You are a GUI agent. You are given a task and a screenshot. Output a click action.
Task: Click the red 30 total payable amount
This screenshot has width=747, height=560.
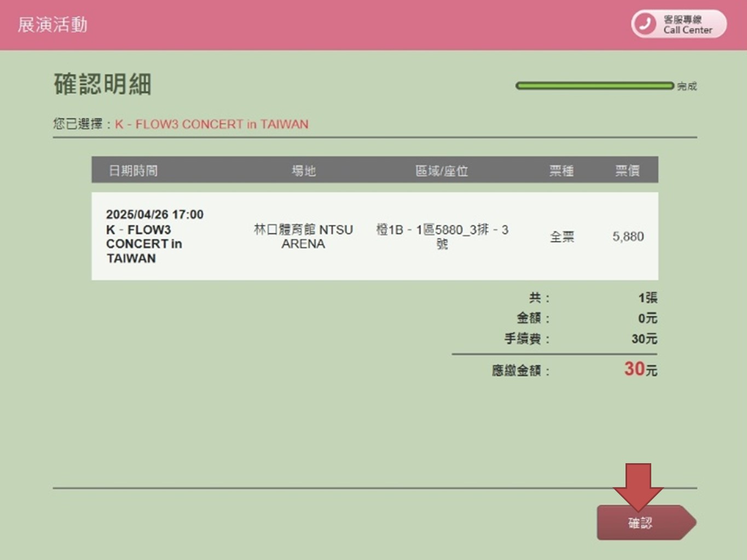point(635,369)
